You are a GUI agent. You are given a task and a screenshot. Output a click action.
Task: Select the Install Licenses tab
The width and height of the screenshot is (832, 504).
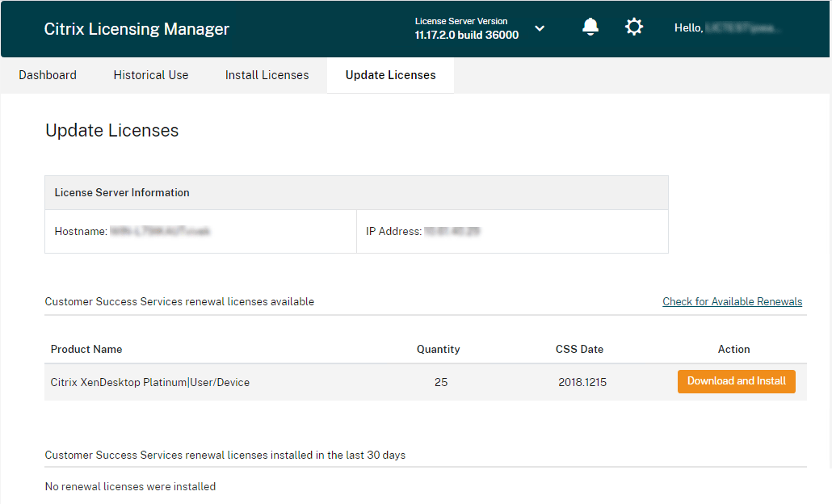(267, 74)
